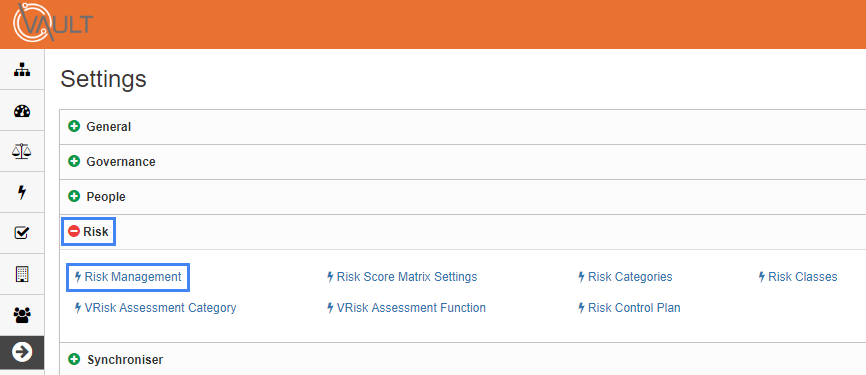Open the lightning bolt risk sidebar icon
The image size is (866, 375).
pyautogui.click(x=22, y=192)
